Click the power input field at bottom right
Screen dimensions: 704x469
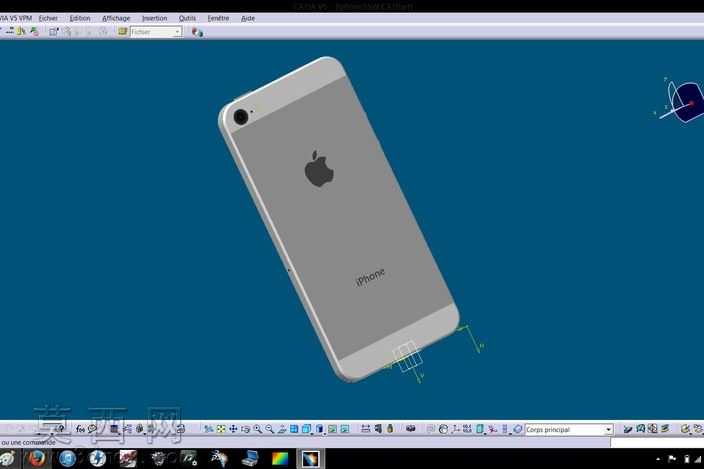(x=657, y=443)
